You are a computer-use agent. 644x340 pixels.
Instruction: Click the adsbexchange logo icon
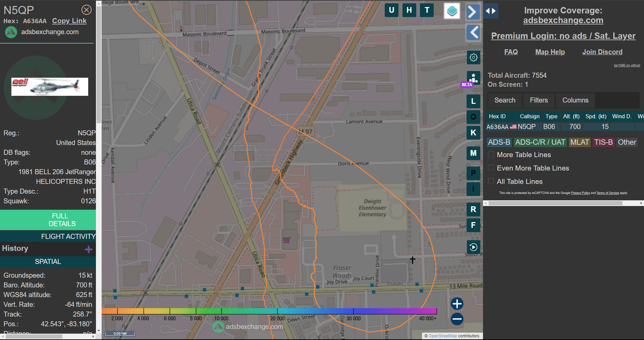(11, 32)
